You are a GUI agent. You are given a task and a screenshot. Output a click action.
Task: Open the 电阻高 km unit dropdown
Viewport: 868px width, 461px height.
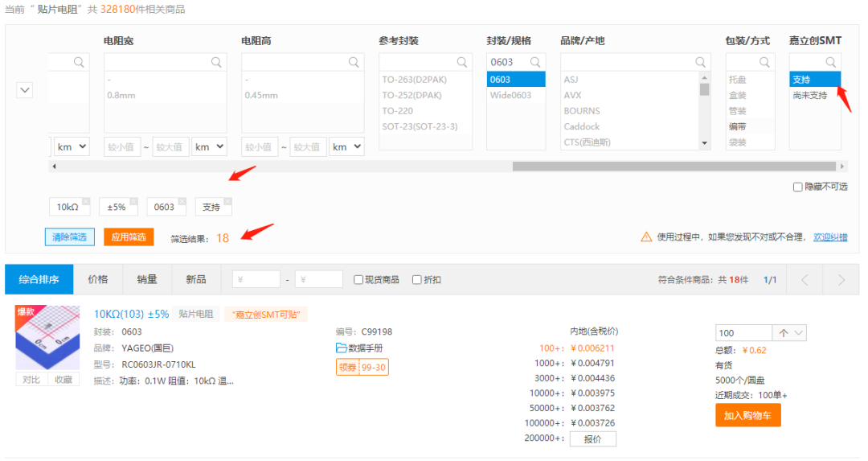347,147
